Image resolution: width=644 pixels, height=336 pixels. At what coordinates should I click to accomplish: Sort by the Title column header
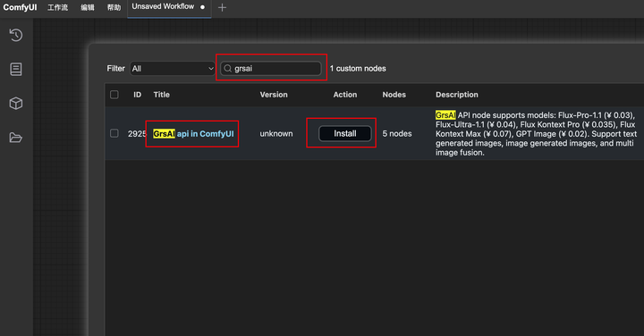point(161,95)
